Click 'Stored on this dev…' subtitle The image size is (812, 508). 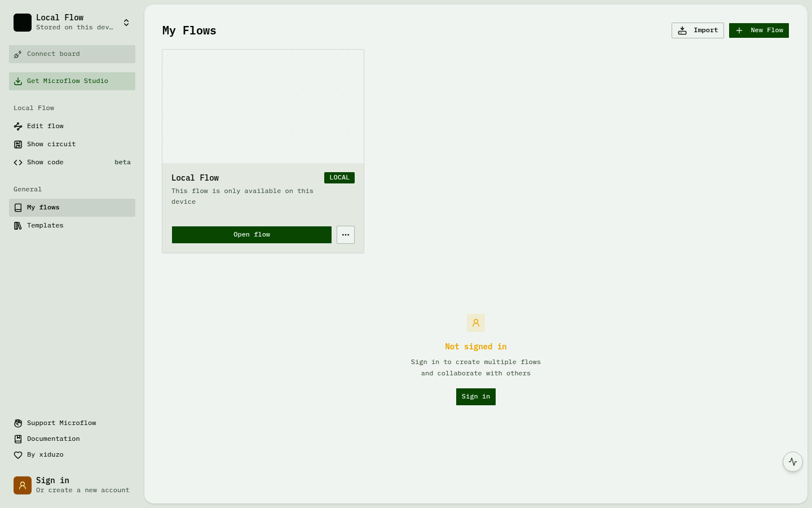[74, 28]
